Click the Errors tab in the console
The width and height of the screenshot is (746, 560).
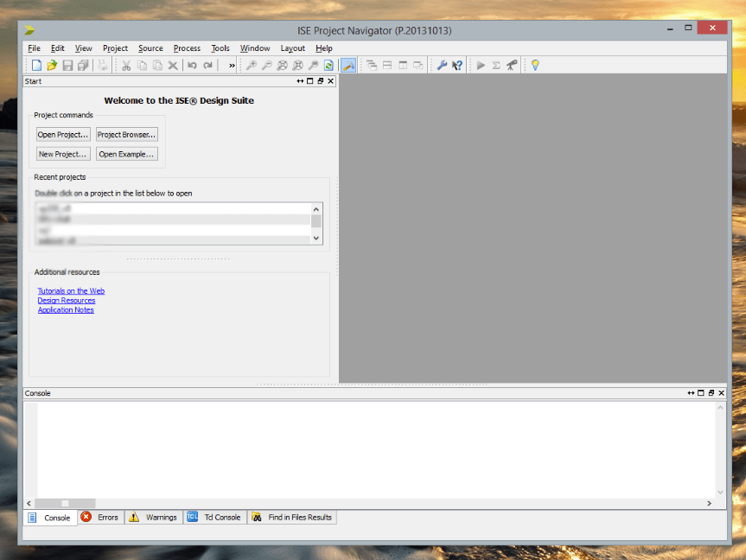(99, 518)
